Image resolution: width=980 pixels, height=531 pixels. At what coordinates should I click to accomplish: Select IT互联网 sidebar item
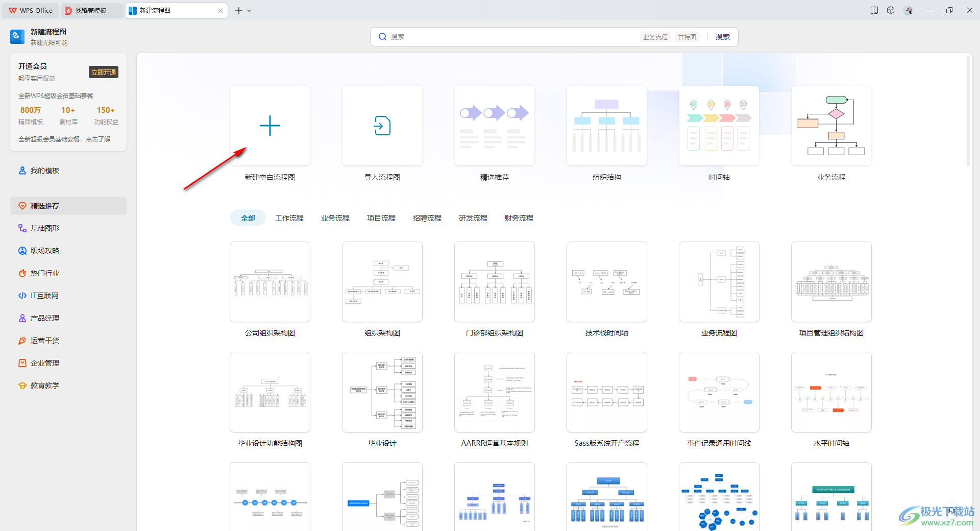68,296
